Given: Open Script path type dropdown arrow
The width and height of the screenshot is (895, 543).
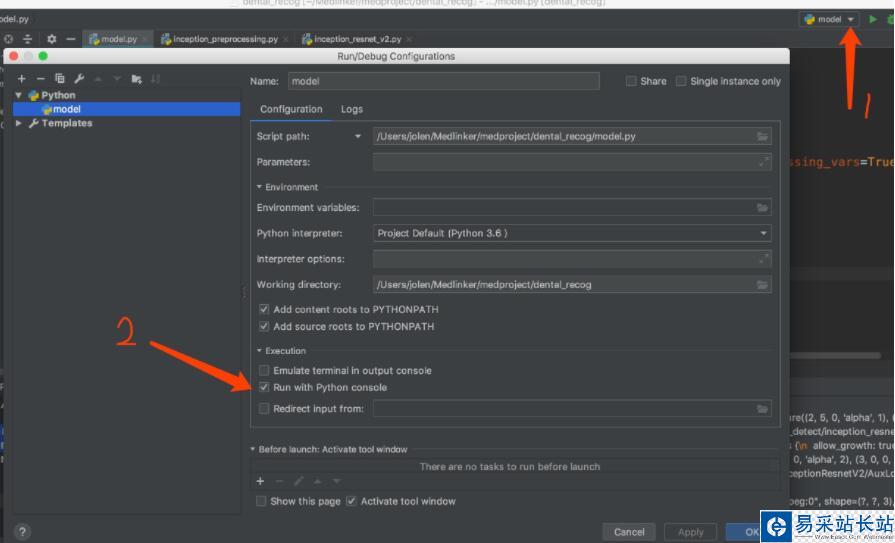Looking at the screenshot, I should pos(358,136).
